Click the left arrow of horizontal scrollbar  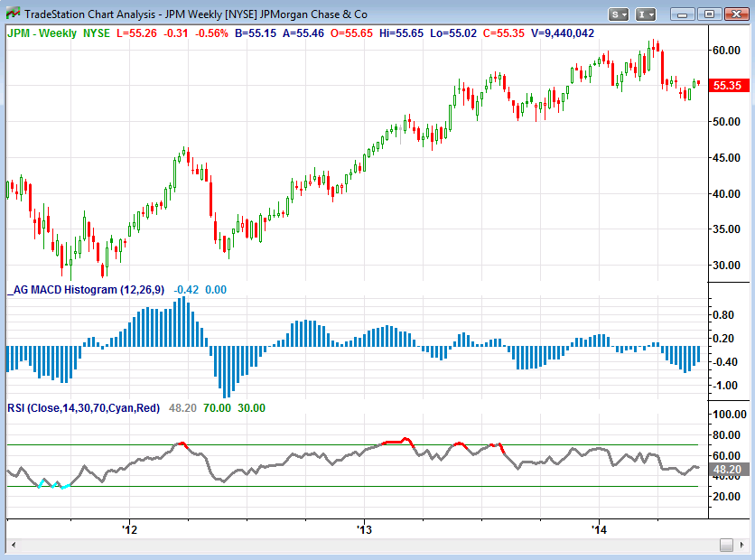click(x=13, y=545)
